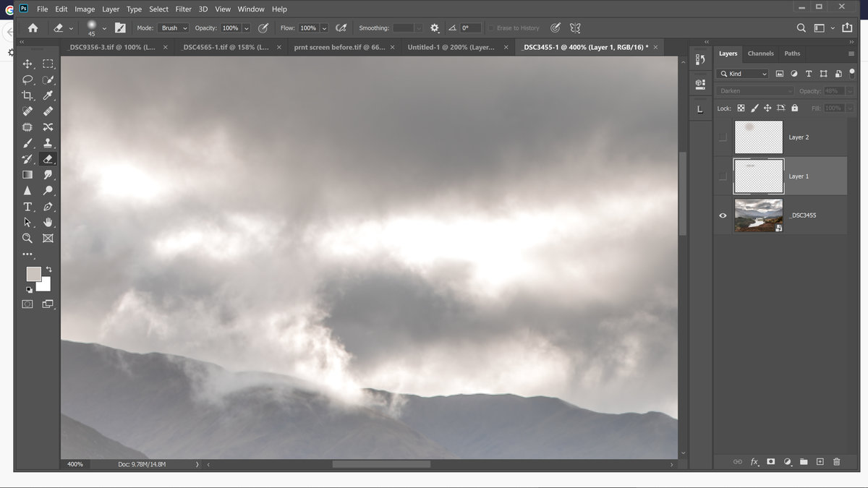Toggle pressure for opacity button

tap(264, 28)
